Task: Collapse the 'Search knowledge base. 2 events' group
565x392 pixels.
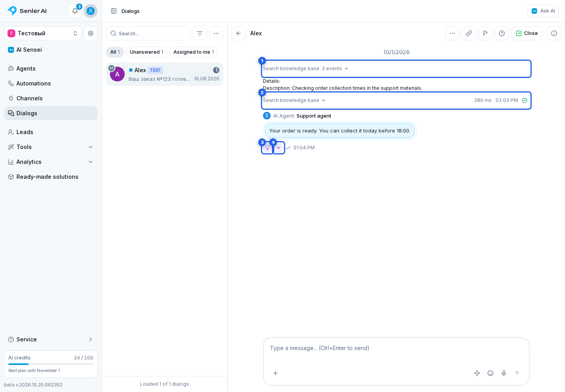Action: [x=396, y=69]
